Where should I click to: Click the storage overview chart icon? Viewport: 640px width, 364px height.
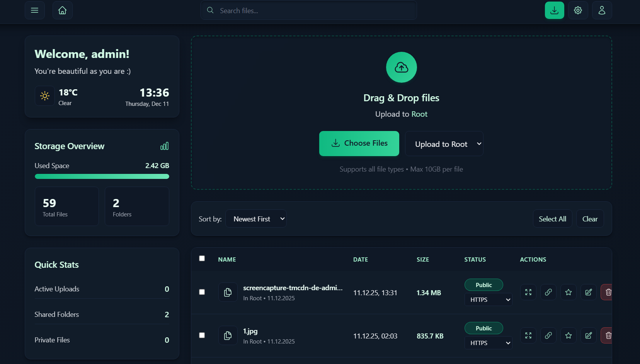165,146
